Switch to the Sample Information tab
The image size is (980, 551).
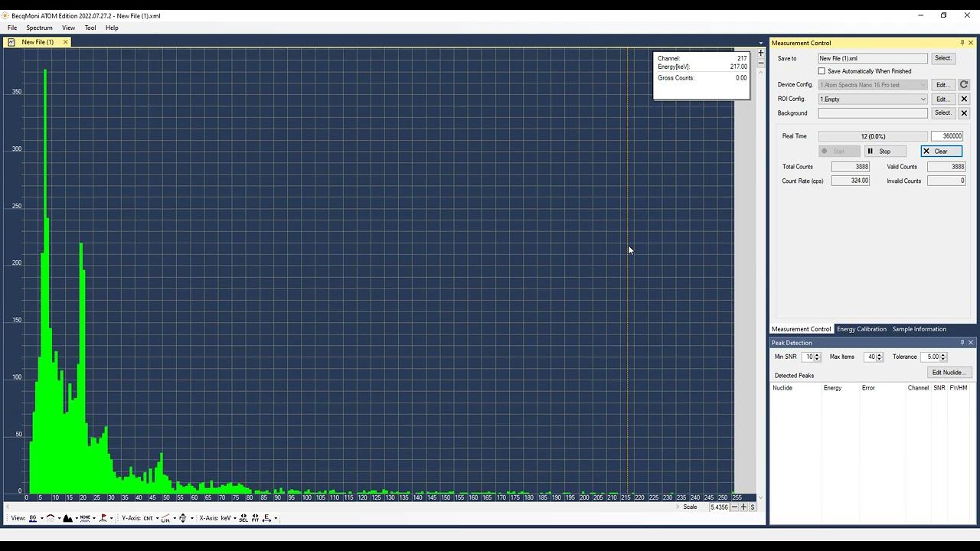click(x=919, y=329)
